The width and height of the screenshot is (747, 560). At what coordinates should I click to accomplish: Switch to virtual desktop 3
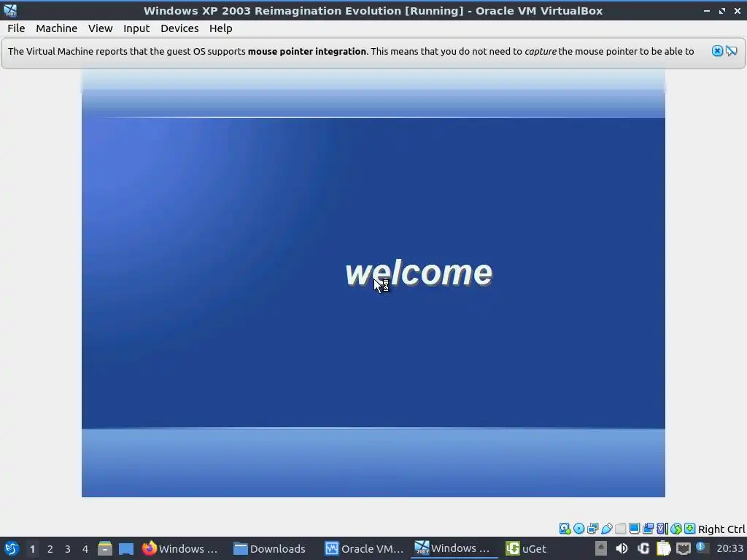point(67,549)
